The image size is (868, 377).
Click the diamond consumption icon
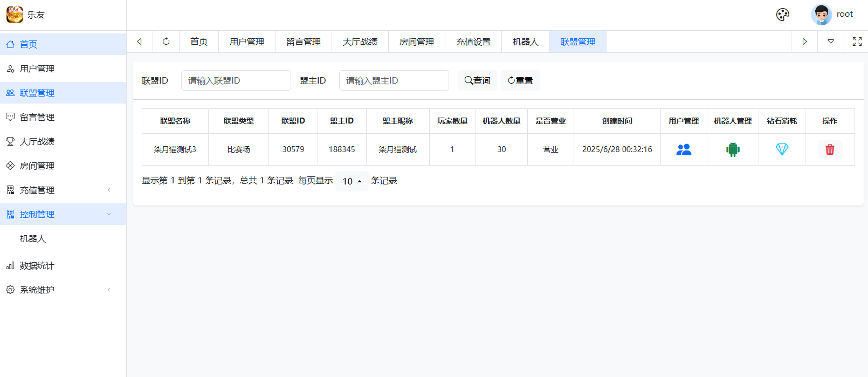[782, 149]
